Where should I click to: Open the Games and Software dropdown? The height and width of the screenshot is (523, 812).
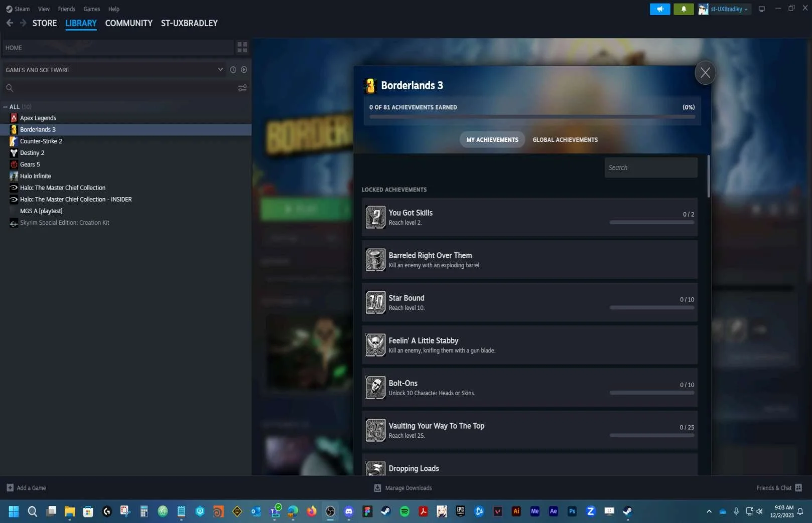pyautogui.click(x=114, y=70)
